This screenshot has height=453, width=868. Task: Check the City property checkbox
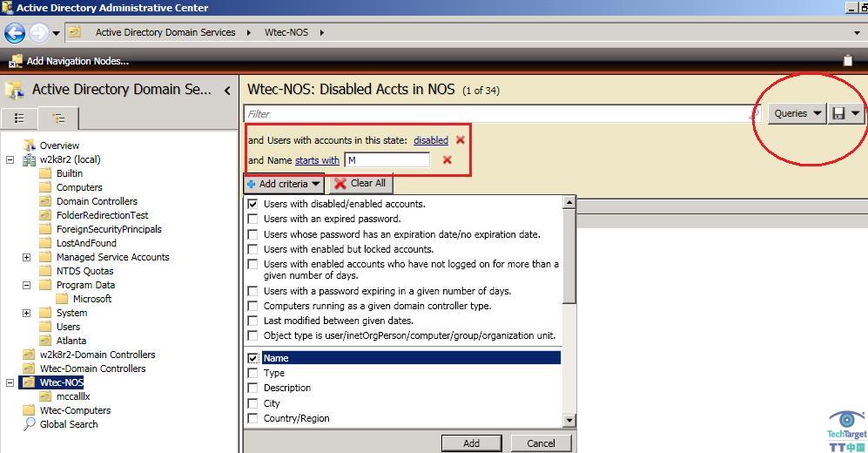pyautogui.click(x=253, y=403)
